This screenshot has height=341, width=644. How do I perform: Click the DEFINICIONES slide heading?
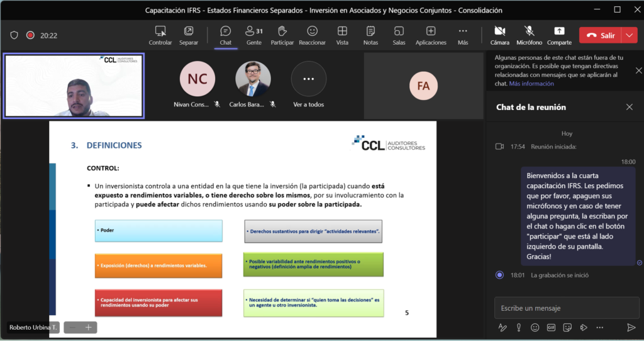114,145
